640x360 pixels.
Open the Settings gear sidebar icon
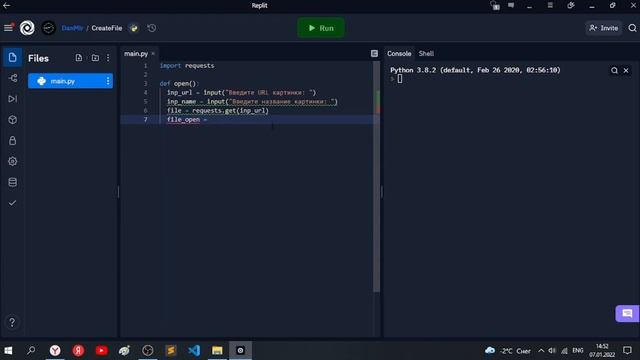pyautogui.click(x=12, y=161)
